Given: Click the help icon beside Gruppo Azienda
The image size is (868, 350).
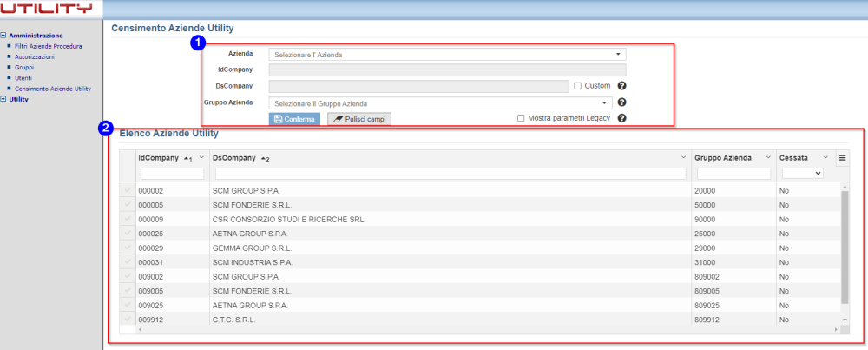Looking at the screenshot, I should point(621,102).
